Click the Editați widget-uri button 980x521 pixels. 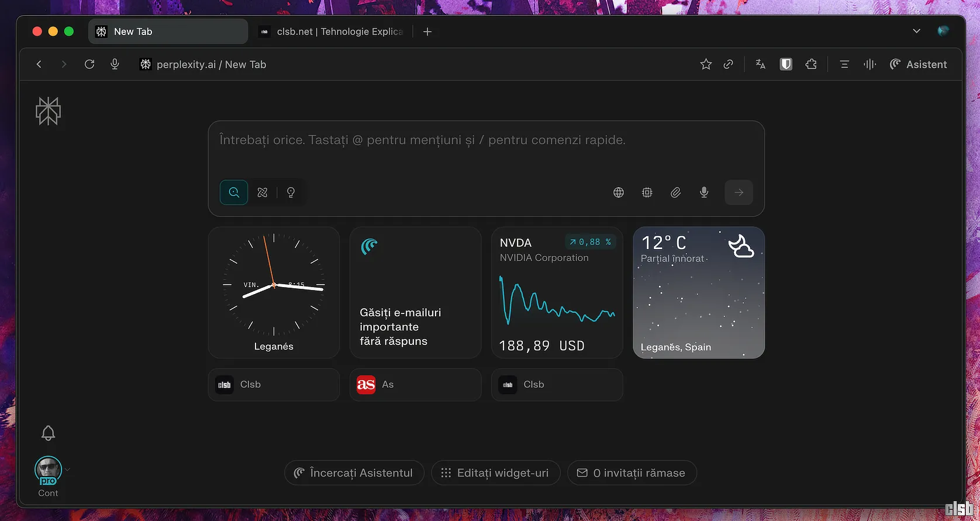495,473
